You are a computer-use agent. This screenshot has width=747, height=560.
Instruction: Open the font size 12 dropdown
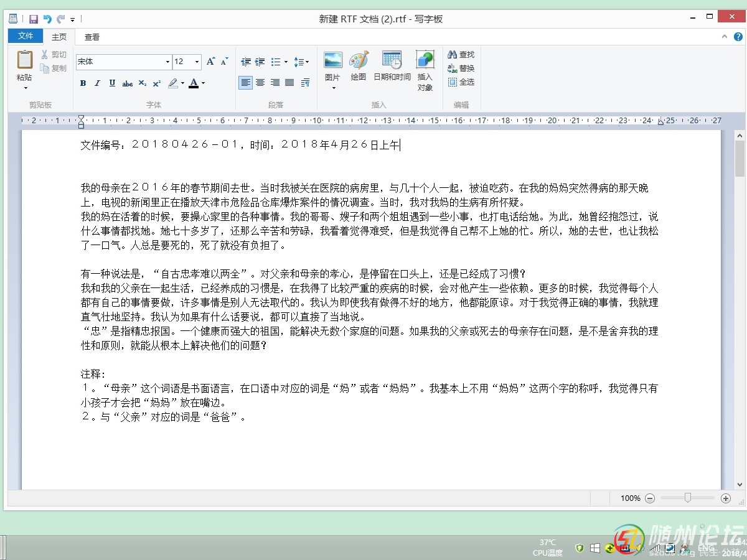click(x=197, y=62)
